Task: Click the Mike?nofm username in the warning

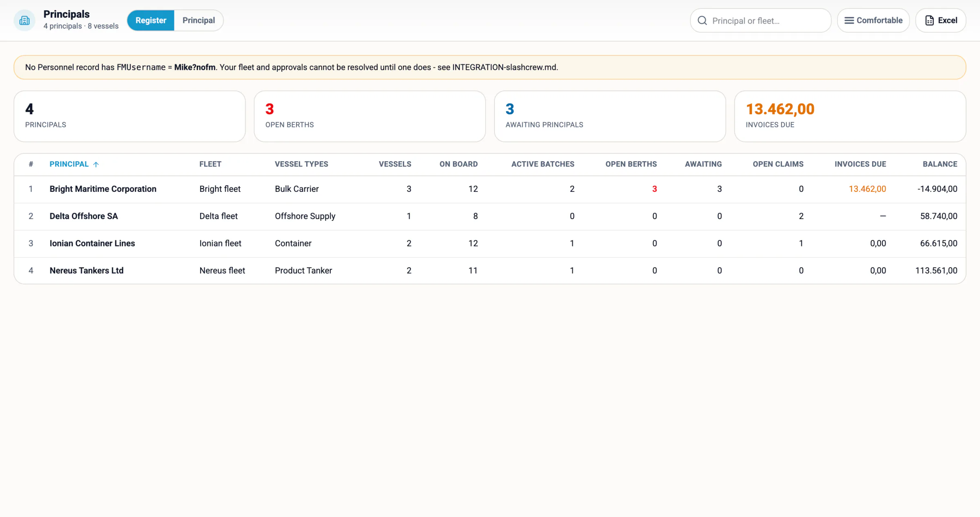Action: point(195,67)
